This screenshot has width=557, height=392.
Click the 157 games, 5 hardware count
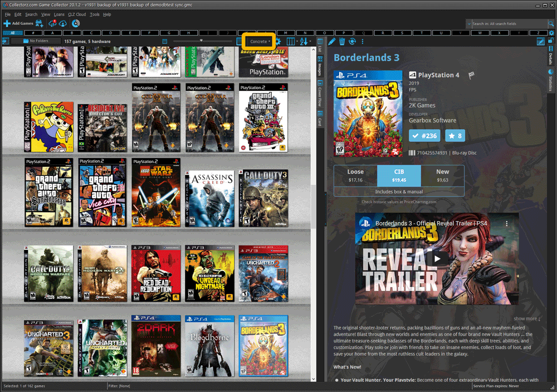(x=87, y=42)
